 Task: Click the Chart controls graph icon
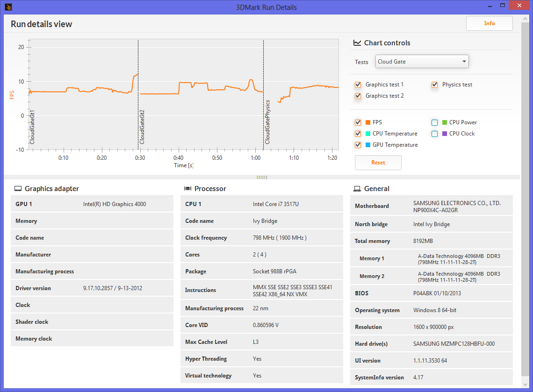[x=357, y=43]
